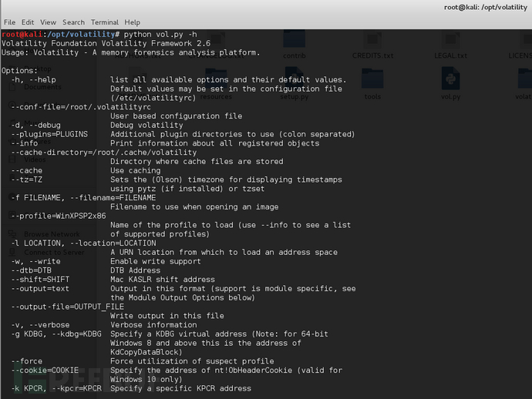This screenshot has width=532, height=399.
Task: Click 'Write output in this file' text
Action: tap(167, 316)
